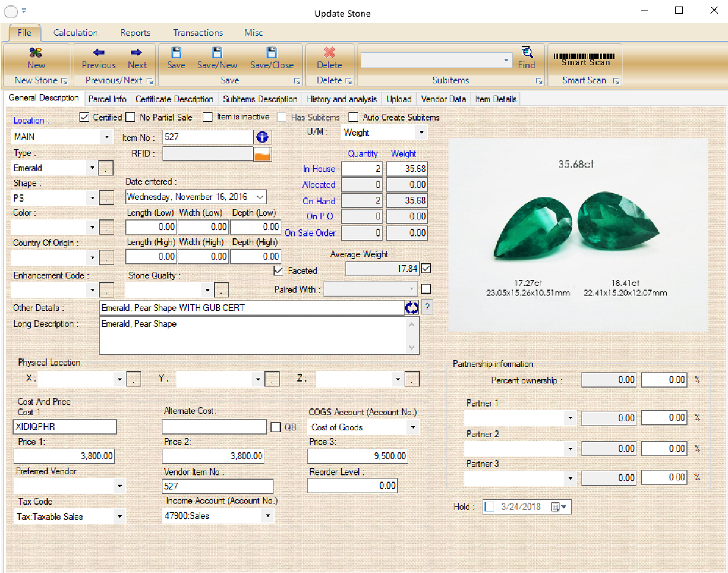This screenshot has width=728, height=573.
Task: Uncheck the Certified checkbox
Action: pyautogui.click(x=84, y=117)
